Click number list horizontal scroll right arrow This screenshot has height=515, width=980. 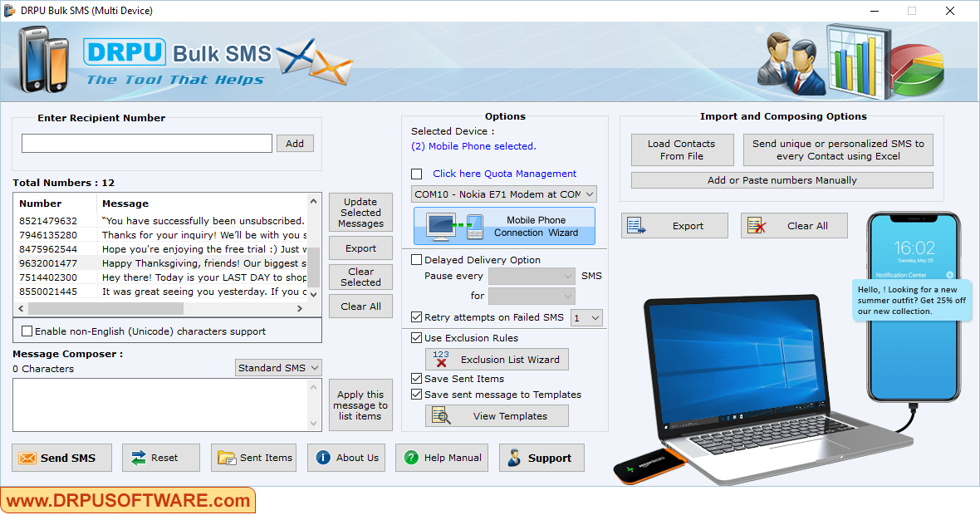click(x=299, y=309)
